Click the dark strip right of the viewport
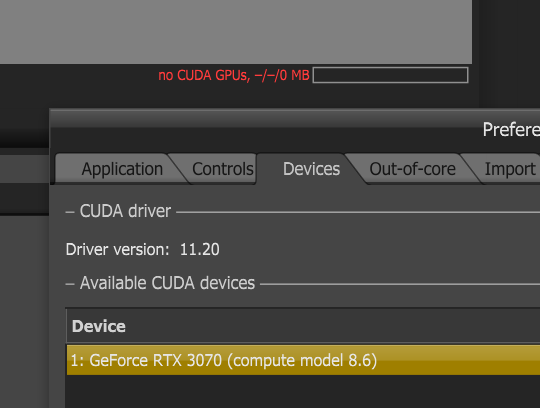 [509, 52]
